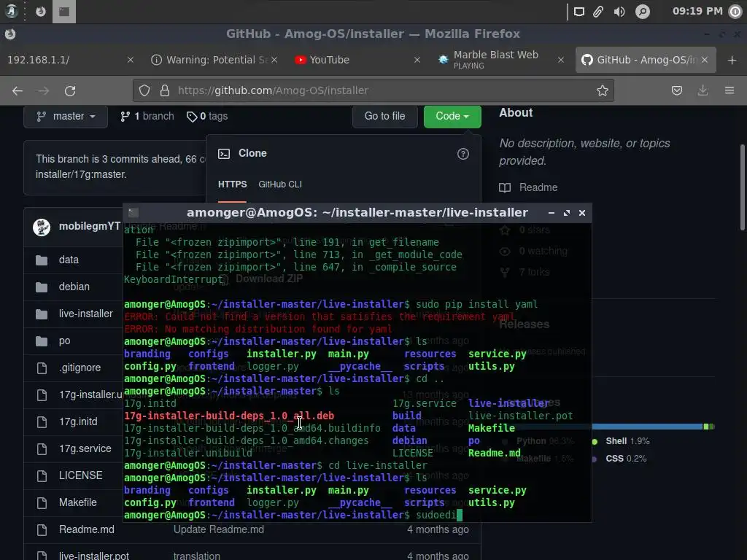Open the 17g.initd file
747x560 pixels.
tap(78, 421)
